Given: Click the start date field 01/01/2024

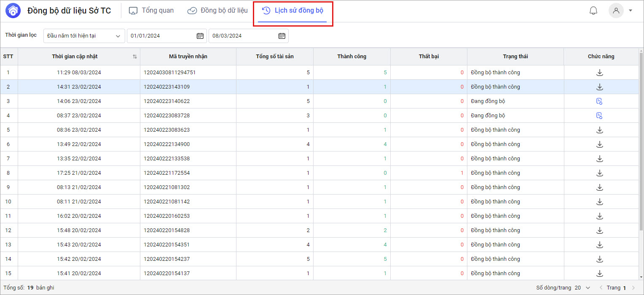Looking at the screenshot, I should (x=160, y=36).
